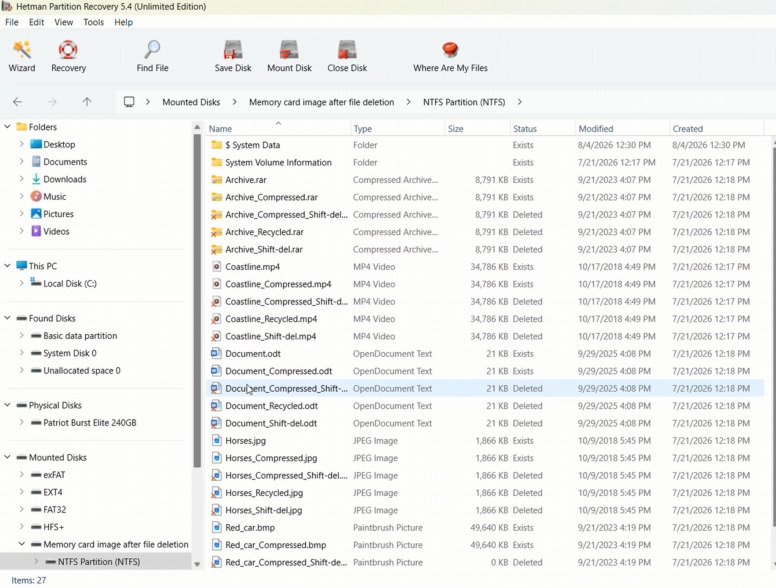Click the left tree panel scrollbar
Screen dimensions: 776x588
[x=197, y=300]
